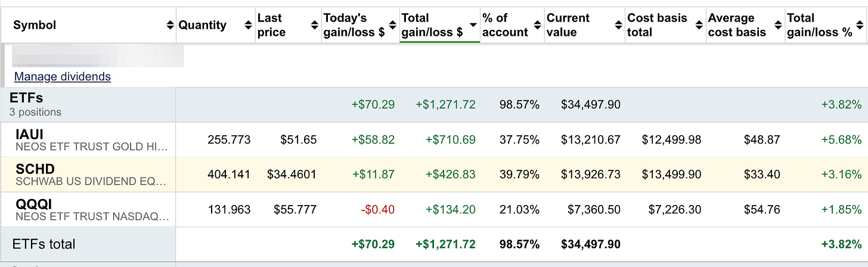Sort by Current value arrows
The width and height of the screenshot is (868, 267).
pos(618,26)
